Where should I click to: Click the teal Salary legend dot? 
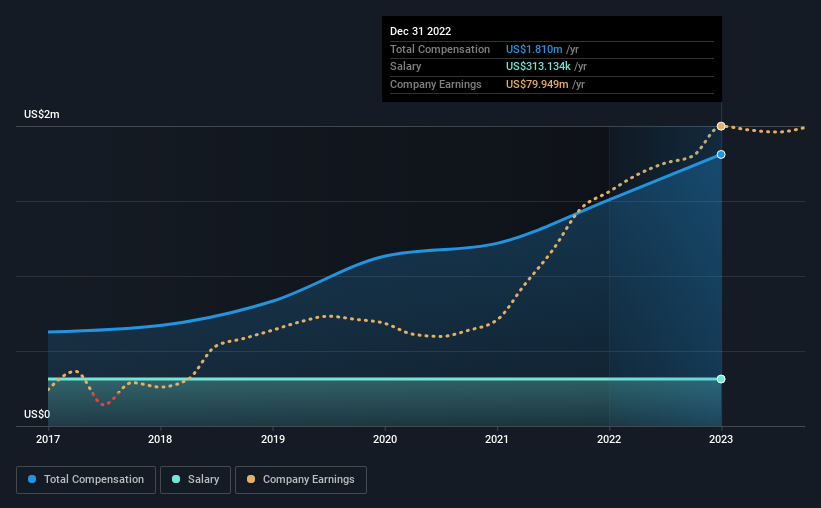(176, 479)
